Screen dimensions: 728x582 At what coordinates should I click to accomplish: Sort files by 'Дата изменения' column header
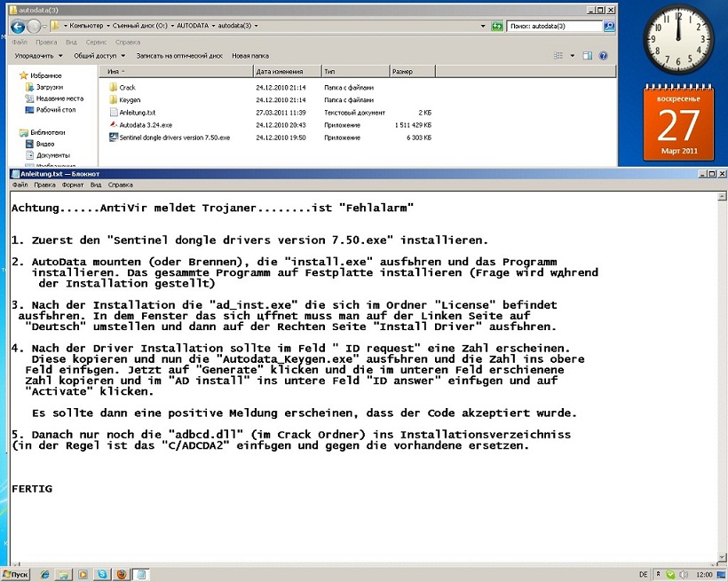pyautogui.click(x=288, y=72)
